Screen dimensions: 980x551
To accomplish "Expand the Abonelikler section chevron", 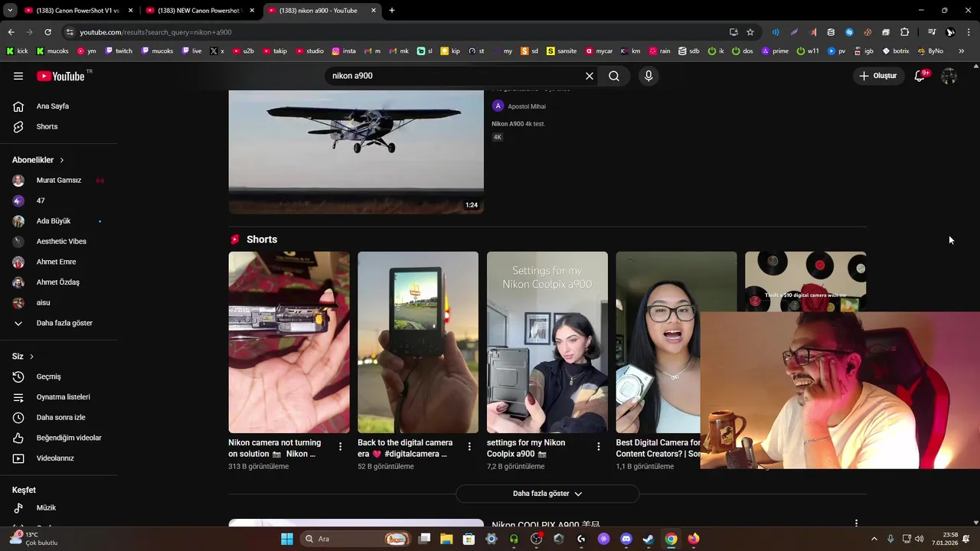I will pos(62,160).
